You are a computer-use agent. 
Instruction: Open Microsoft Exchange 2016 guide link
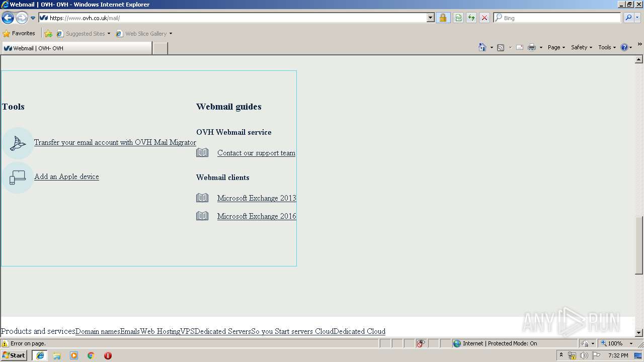pyautogui.click(x=257, y=216)
